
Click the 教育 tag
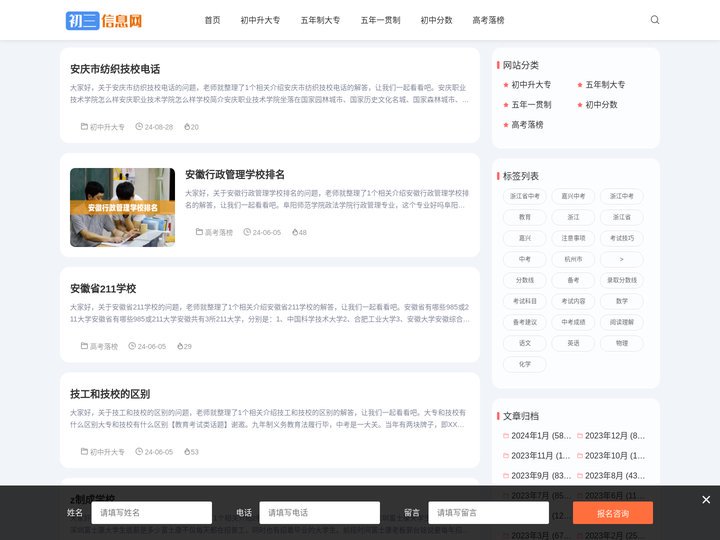pos(525,217)
